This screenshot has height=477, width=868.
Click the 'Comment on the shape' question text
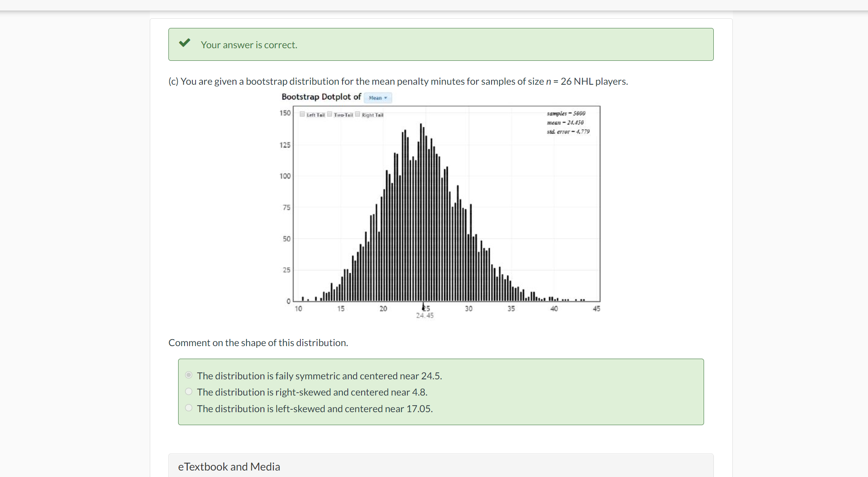[258, 343]
